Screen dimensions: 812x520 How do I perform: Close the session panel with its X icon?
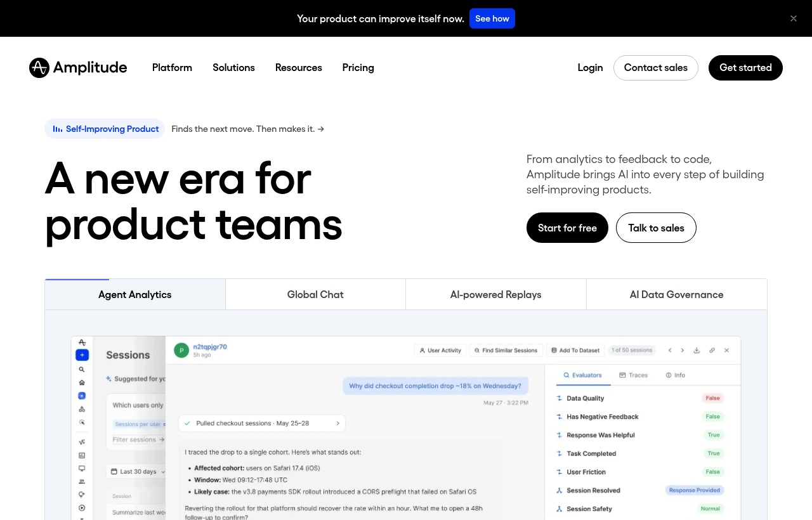coord(727,350)
